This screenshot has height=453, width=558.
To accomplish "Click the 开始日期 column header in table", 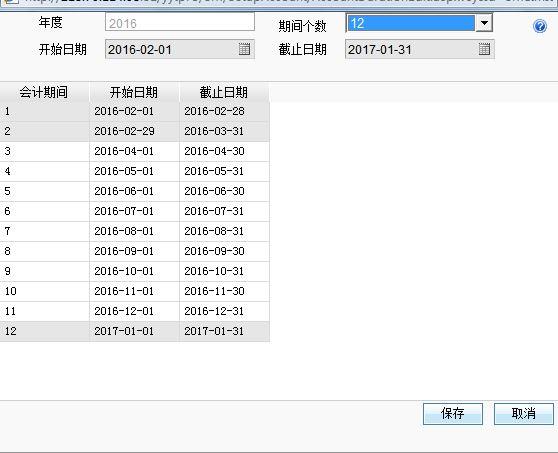I will [x=134, y=92].
